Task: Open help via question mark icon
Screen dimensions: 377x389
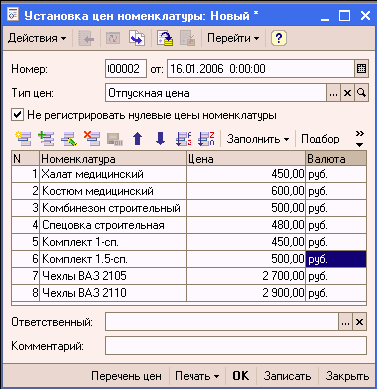Action: click(x=279, y=38)
